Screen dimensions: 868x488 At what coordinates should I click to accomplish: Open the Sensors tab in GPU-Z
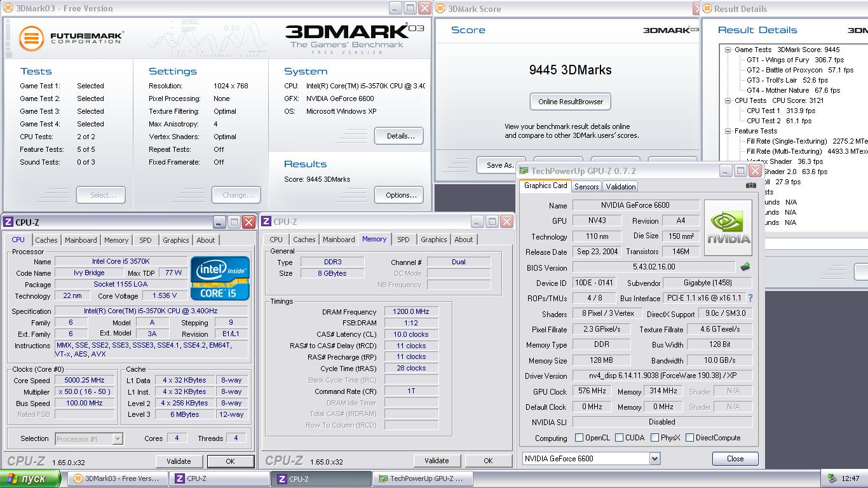[x=587, y=187]
